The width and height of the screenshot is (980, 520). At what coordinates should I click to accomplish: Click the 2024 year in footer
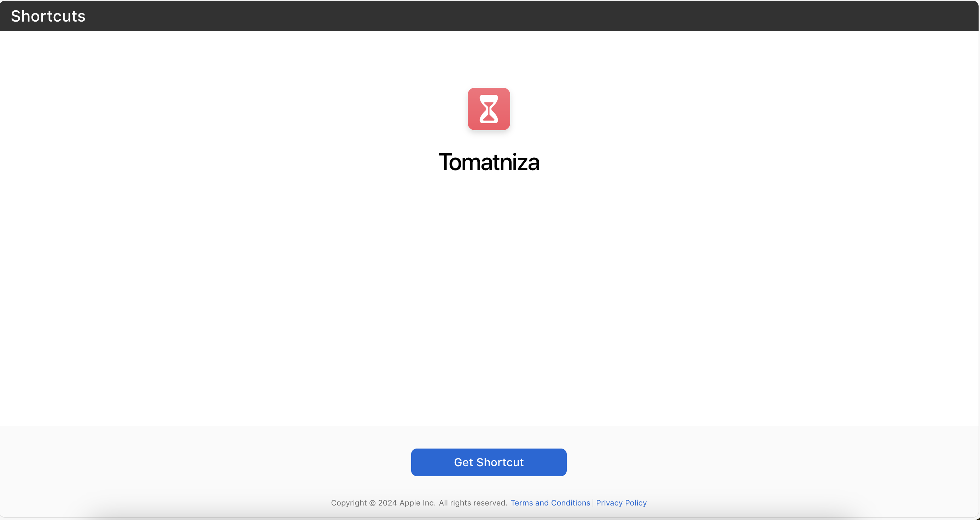(387, 502)
